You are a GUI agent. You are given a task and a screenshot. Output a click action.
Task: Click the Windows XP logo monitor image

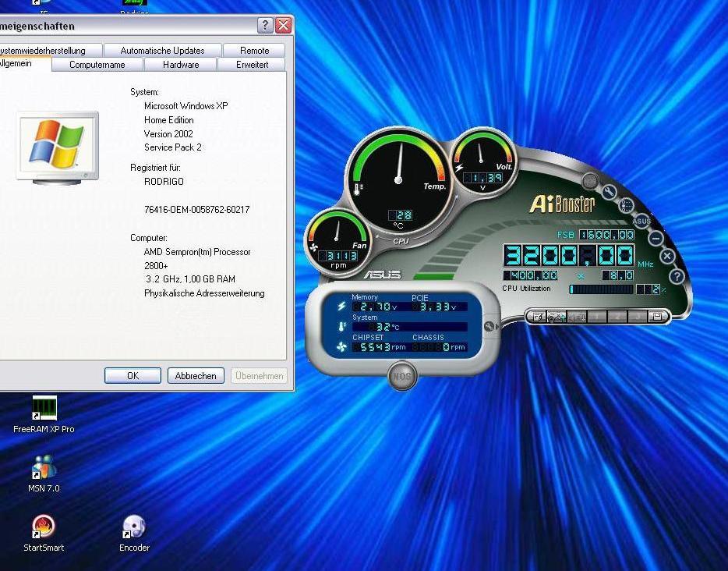click(x=58, y=147)
